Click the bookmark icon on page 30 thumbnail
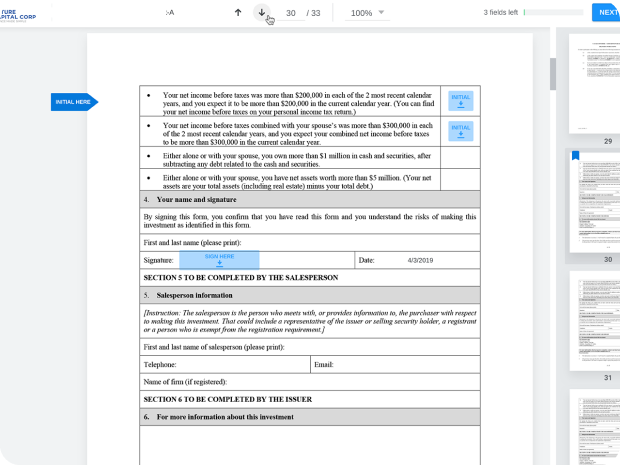Image resolution: width=620 pixels, height=465 pixels. click(576, 155)
